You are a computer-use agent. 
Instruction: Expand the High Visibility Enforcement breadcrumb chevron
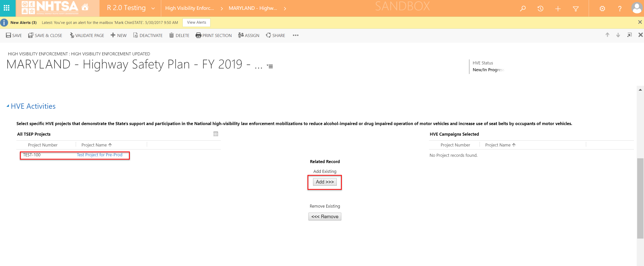click(222, 9)
